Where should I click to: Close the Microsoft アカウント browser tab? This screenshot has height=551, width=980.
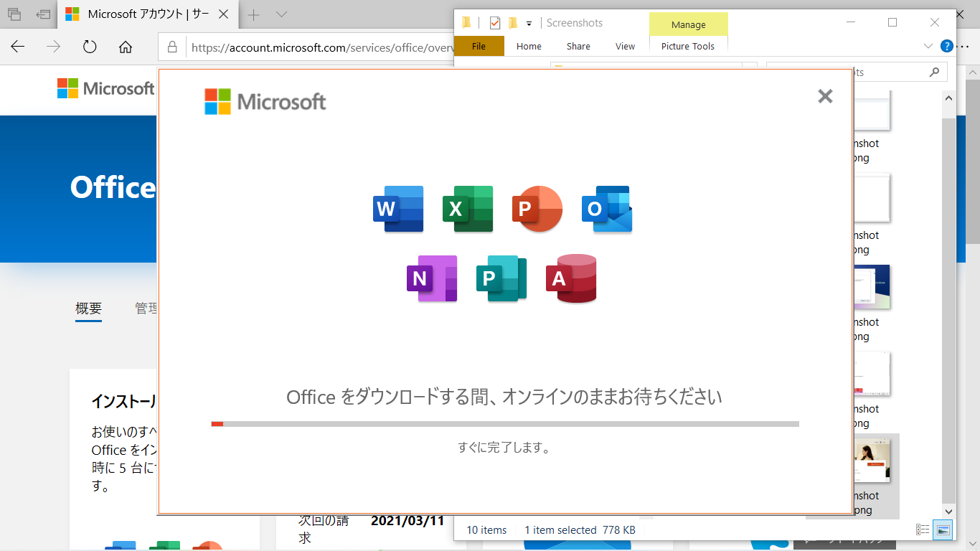[x=224, y=14]
